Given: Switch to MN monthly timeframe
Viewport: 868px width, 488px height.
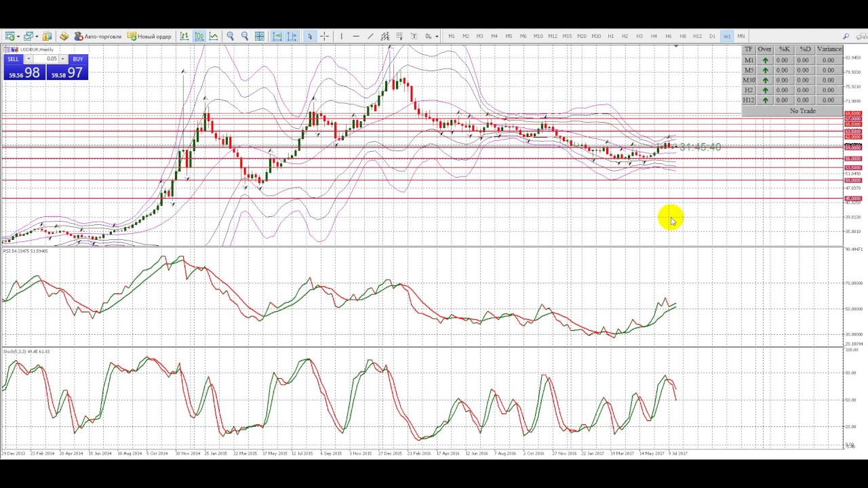Looking at the screenshot, I should coord(741,36).
